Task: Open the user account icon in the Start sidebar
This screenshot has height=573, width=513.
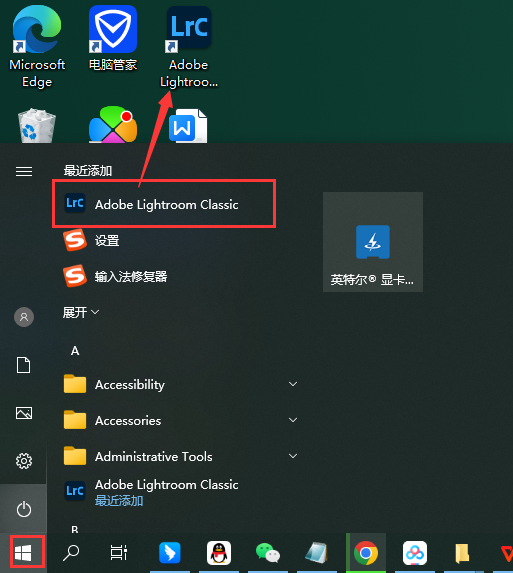Action: (x=24, y=317)
